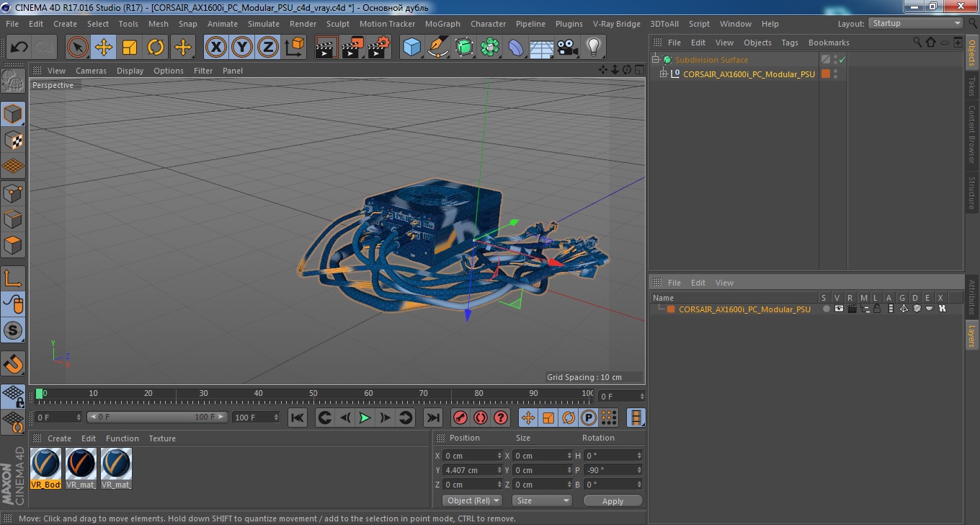The width and height of the screenshot is (980, 525).
Task: Click the Viewport Solo S icon
Action: [x=13, y=330]
